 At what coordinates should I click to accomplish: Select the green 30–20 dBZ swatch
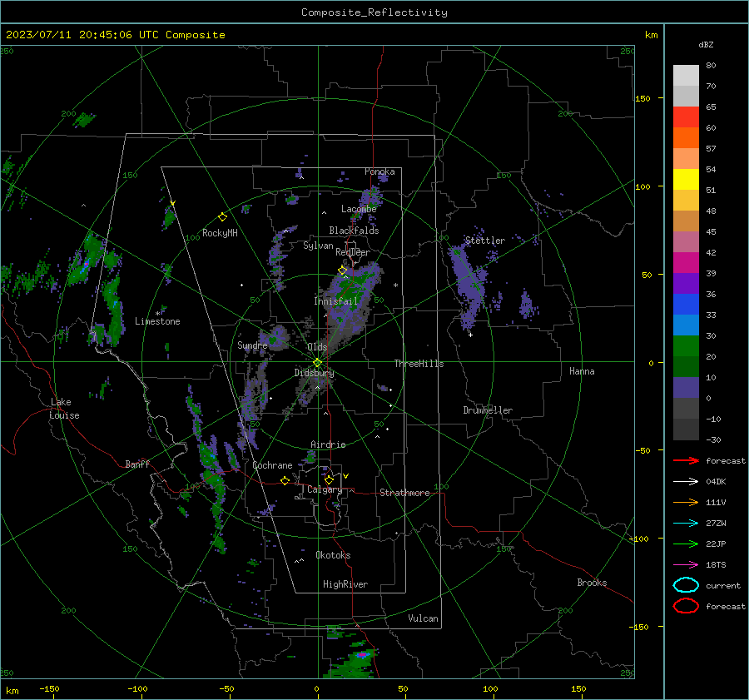point(686,346)
